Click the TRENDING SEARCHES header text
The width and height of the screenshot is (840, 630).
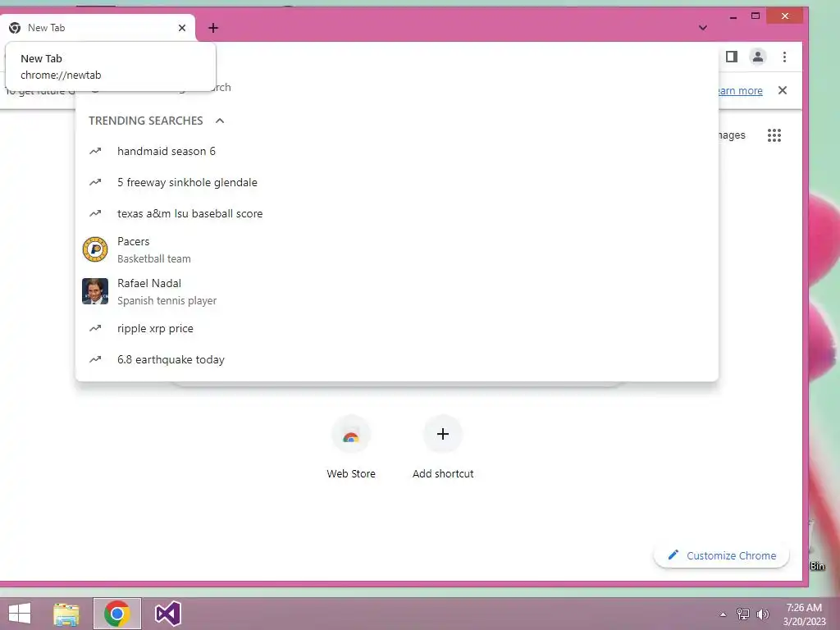pos(146,121)
